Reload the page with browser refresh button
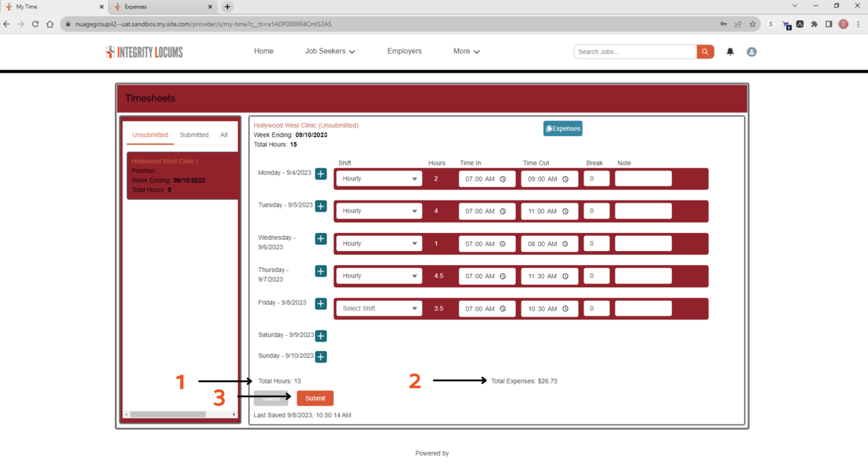Screen dimensions: 868x466 (35, 24)
